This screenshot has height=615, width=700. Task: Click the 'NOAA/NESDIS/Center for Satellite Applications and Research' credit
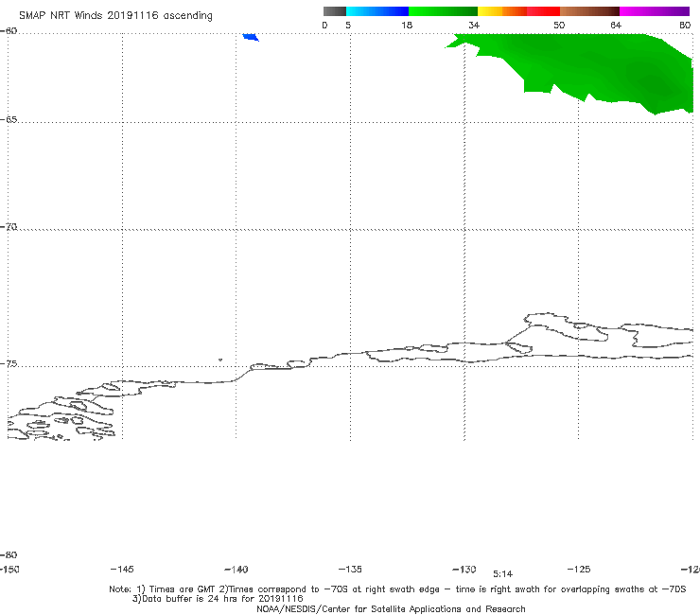click(391, 609)
